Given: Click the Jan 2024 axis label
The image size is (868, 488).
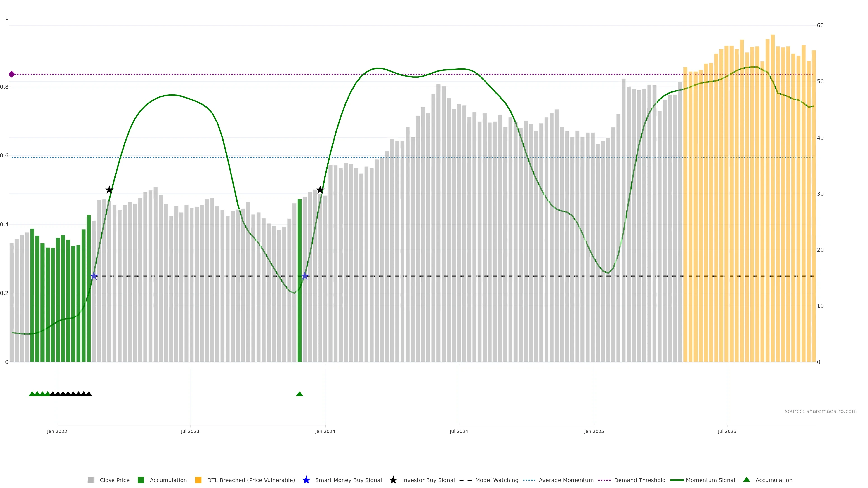Looking at the screenshot, I should coord(325,432).
